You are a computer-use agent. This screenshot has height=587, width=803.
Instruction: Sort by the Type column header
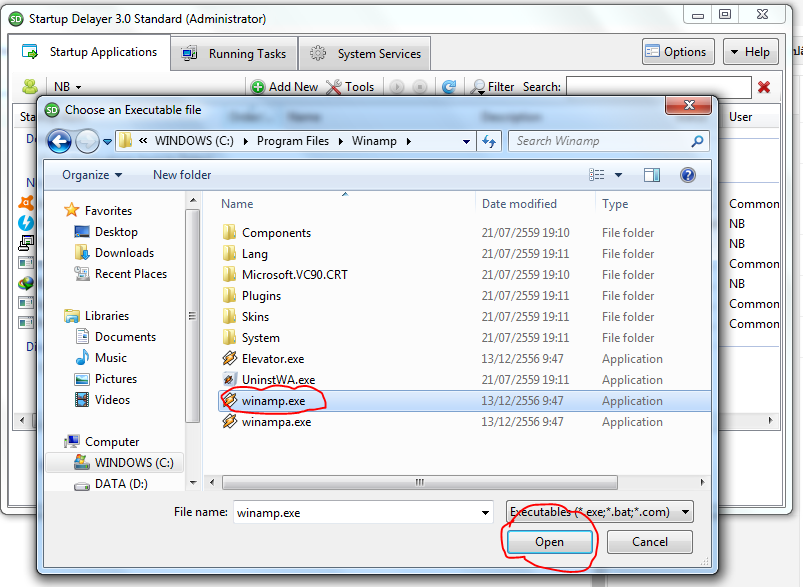[x=615, y=204]
